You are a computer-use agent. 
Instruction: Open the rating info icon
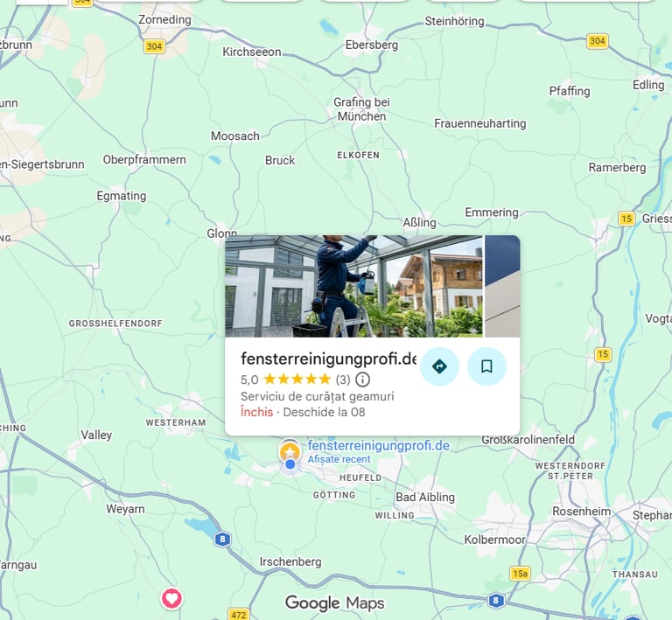pyautogui.click(x=362, y=380)
